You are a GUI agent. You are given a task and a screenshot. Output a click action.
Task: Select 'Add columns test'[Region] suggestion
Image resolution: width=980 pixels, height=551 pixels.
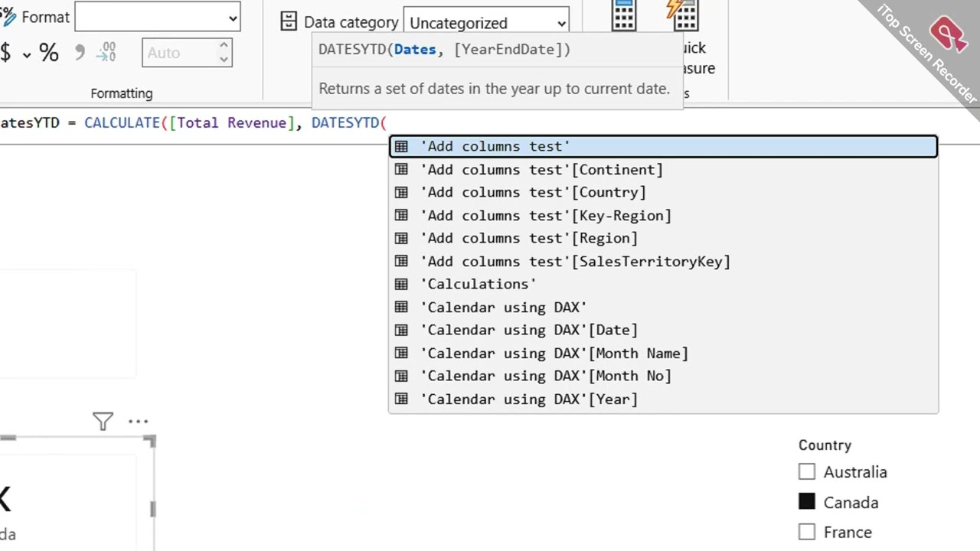tap(663, 238)
